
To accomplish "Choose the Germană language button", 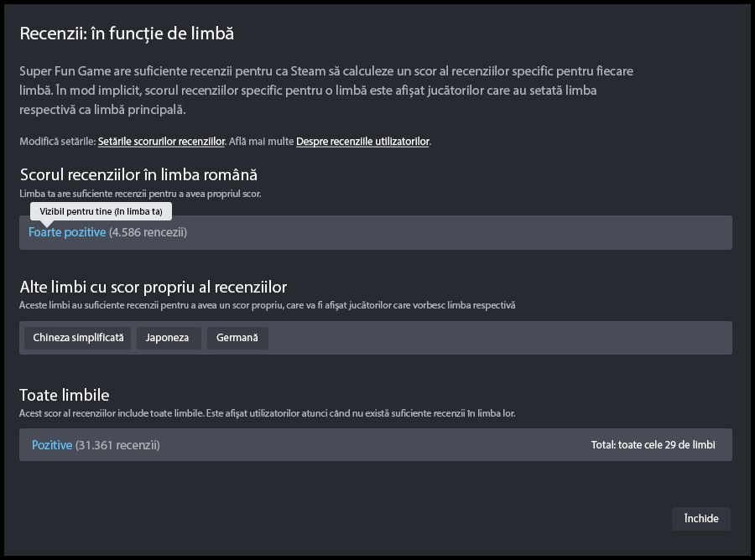I will pyautogui.click(x=237, y=338).
